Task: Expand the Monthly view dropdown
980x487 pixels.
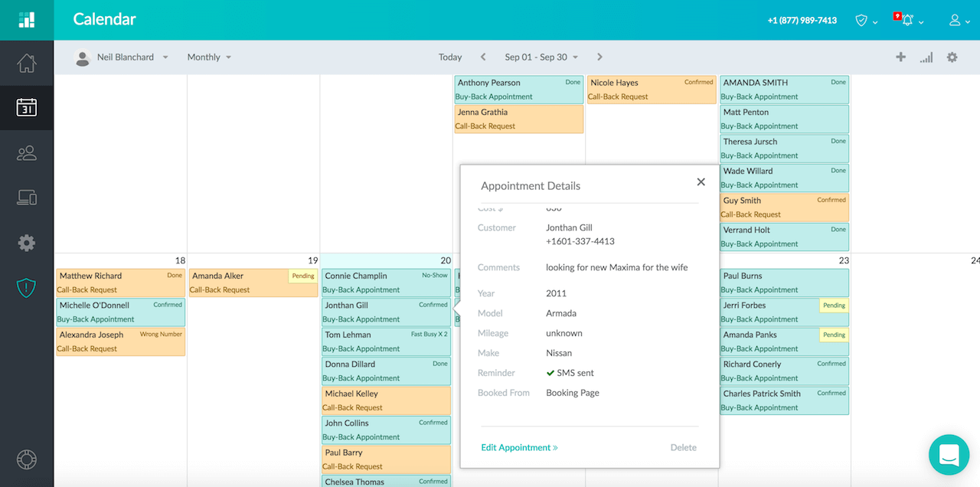Action: [209, 57]
